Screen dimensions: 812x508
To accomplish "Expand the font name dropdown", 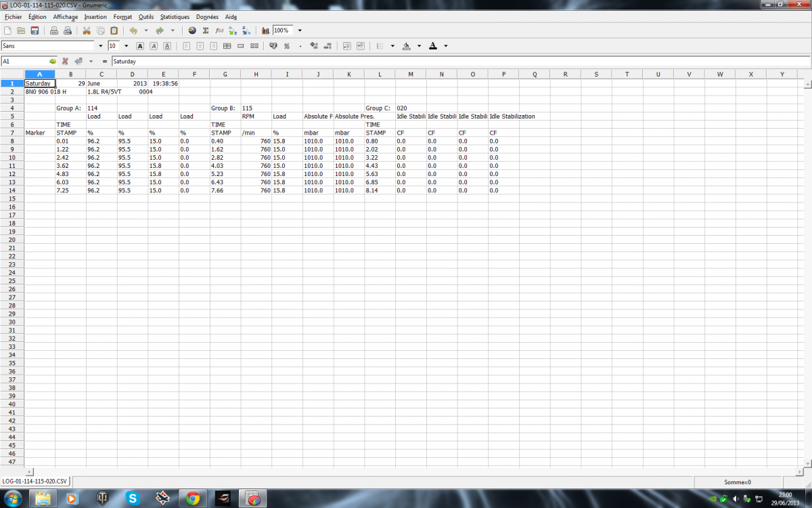I will coord(101,46).
